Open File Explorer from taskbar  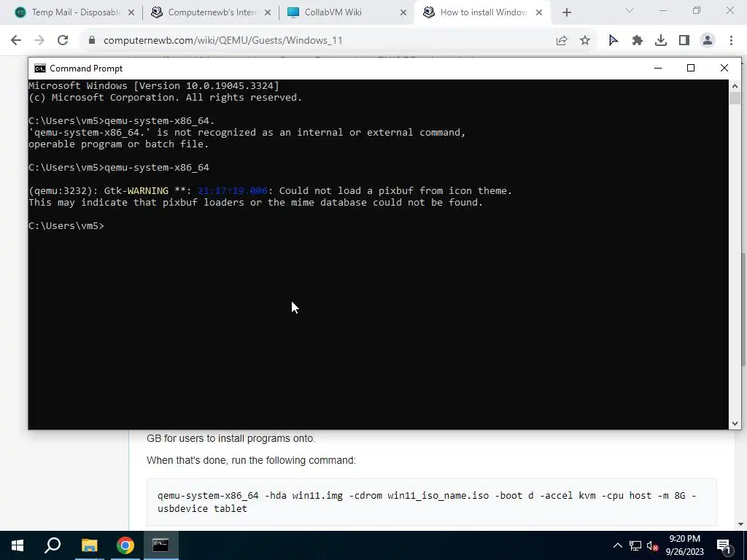pos(89,545)
